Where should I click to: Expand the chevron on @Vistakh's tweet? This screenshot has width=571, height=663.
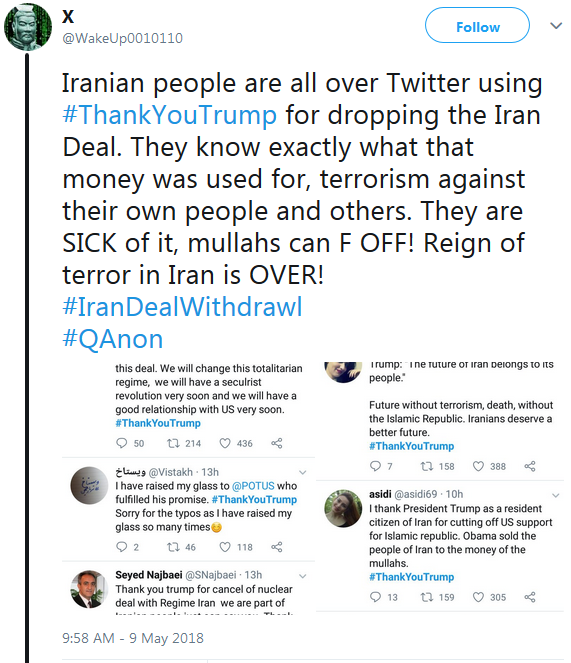[x=303, y=472]
